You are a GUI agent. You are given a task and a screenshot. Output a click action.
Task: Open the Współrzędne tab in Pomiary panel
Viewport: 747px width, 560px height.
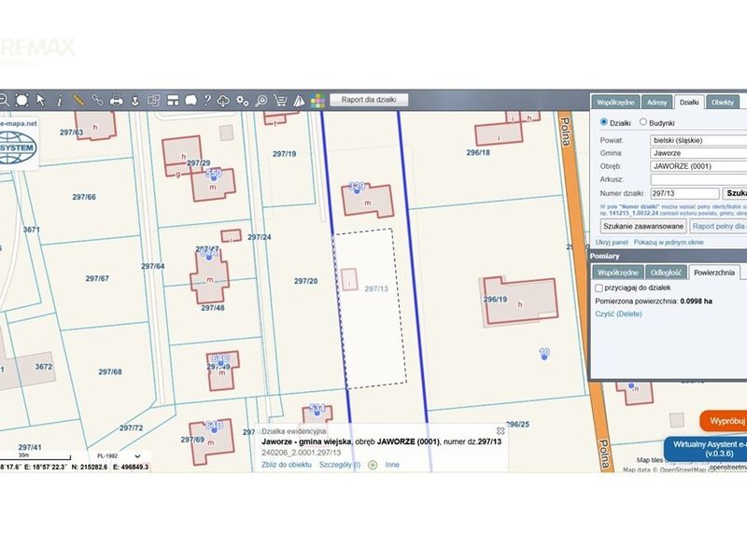pyautogui.click(x=618, y=273)
